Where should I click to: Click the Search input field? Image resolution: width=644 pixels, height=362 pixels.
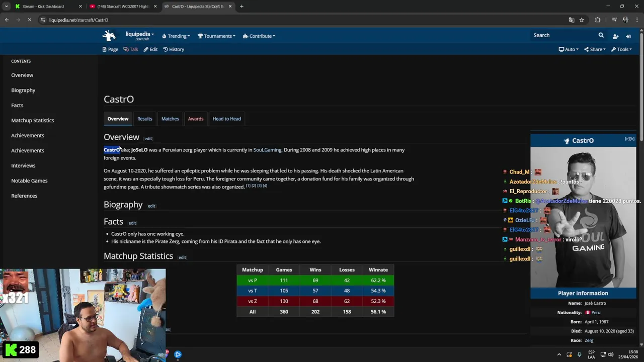(x=563, y=35)
